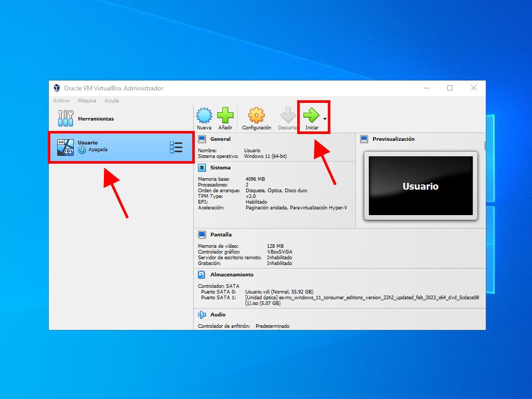
Task: Click the General section header
Action: pos(220,139)
